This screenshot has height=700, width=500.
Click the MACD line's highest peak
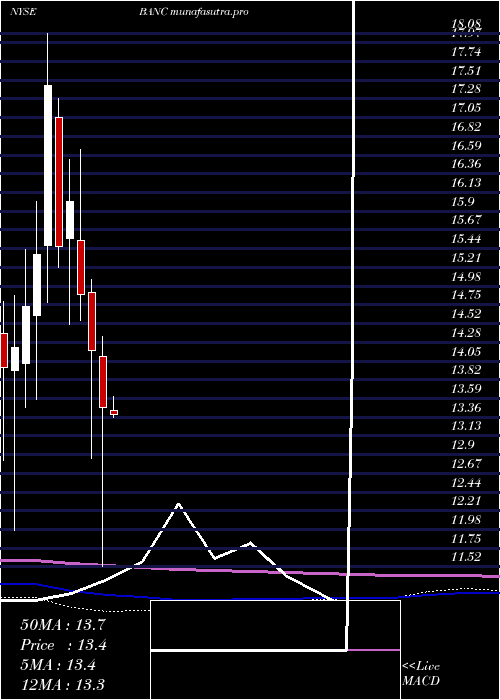click(x=179, y=504)
